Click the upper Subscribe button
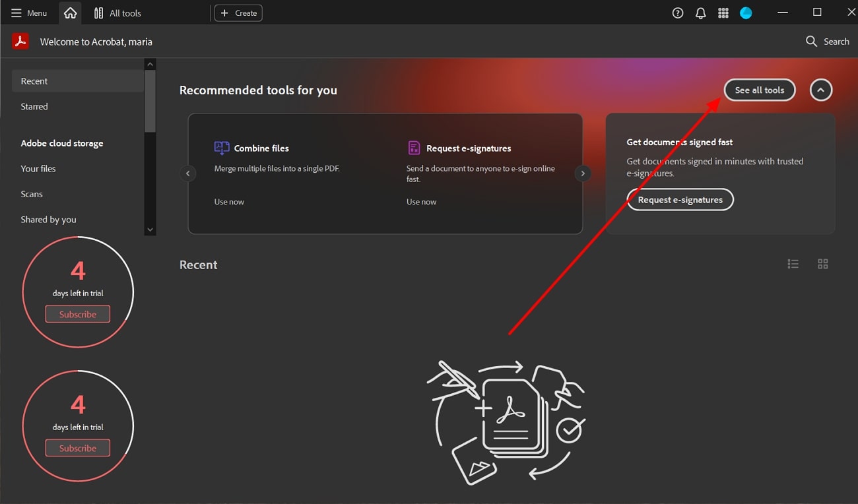The image size is (858, 504). tap(78, 314)
